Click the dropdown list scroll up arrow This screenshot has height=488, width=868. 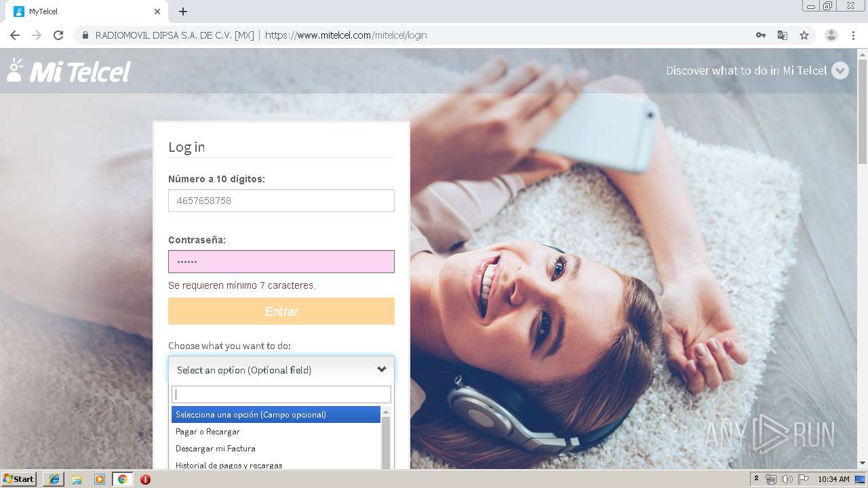click(386, 412)
